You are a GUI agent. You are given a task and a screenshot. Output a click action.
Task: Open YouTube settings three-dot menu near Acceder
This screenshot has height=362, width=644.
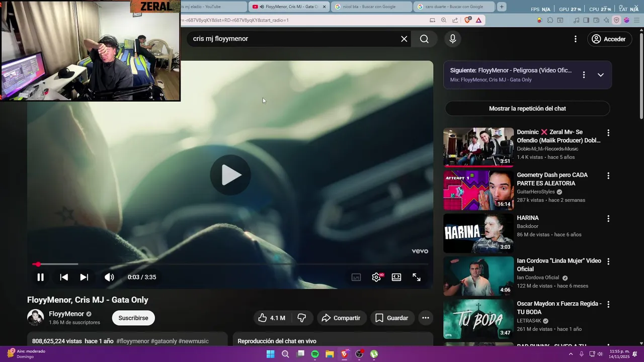pos(576,39)
